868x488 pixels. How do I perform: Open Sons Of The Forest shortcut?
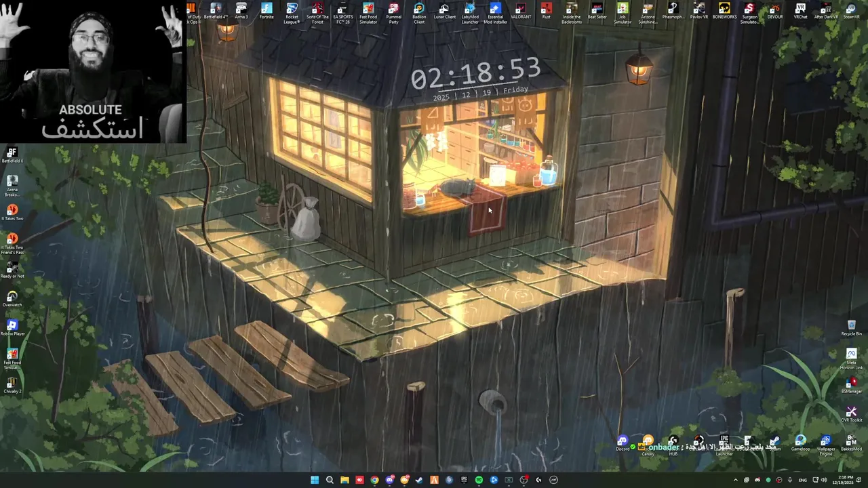(x=317, y=13)
